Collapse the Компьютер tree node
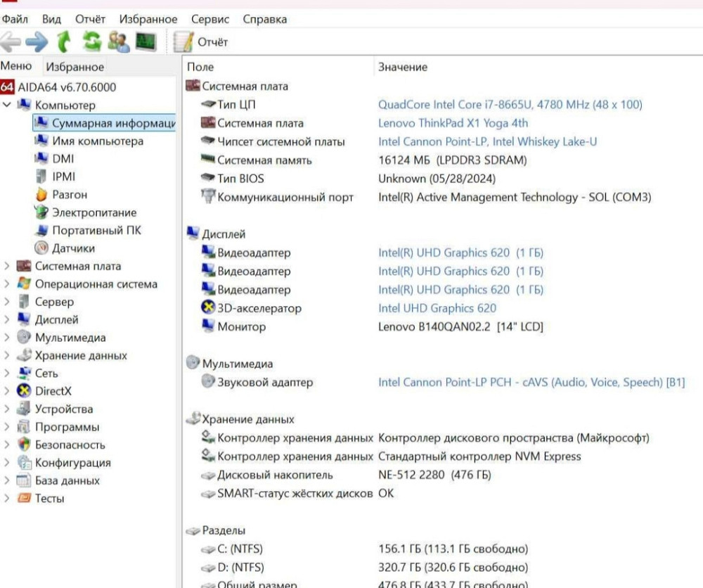This screenshot has width=703, height=588. point(7,106)
